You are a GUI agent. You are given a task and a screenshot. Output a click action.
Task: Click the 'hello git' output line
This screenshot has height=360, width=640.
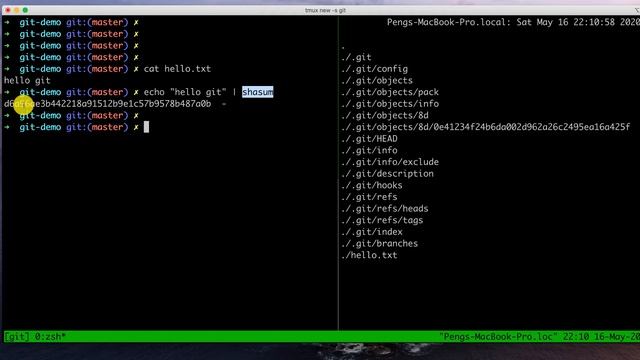point(27,80)
